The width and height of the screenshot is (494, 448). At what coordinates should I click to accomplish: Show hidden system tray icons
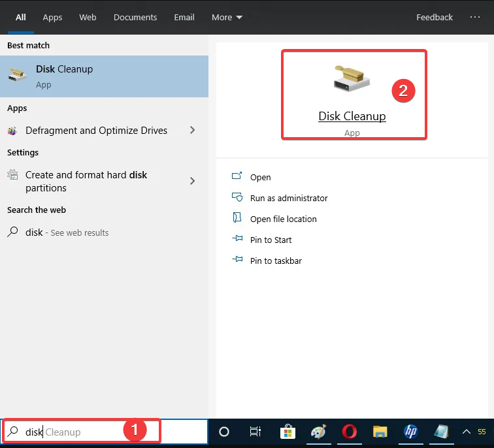467,432
